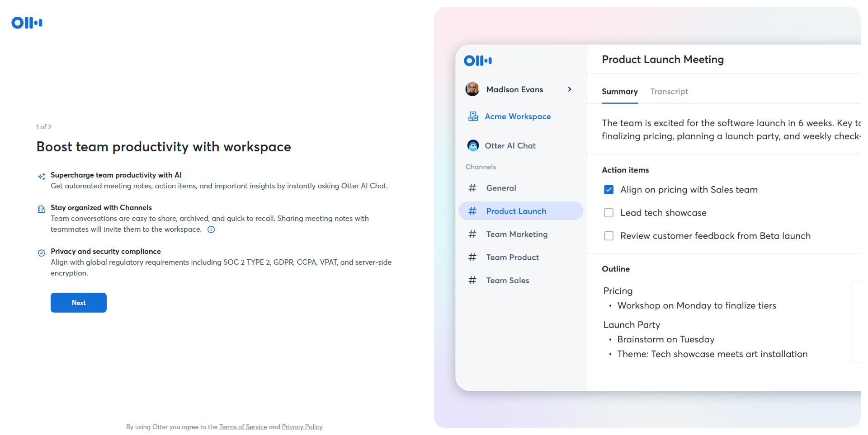
Task: Open the Product Launch channel
Action: click(x=516, y=211)
